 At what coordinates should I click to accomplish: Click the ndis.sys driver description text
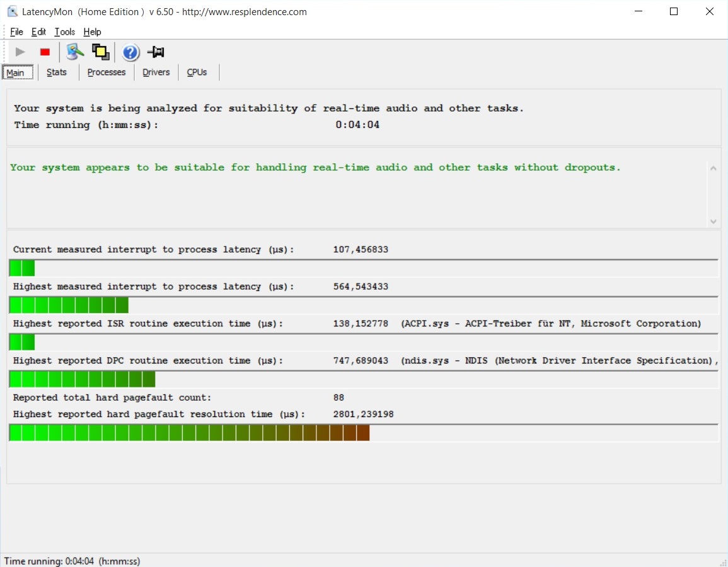(x=560, y=361)
